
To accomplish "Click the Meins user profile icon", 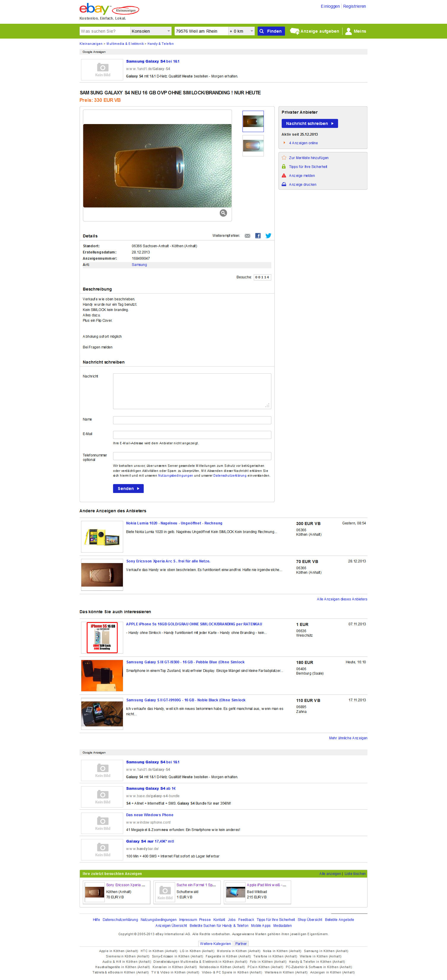I will [348, 31].
